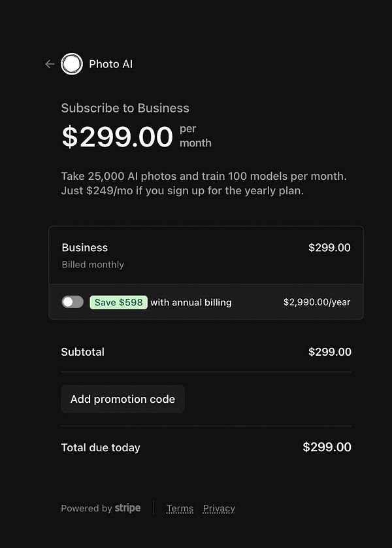Image resolution: width=392 pixels, height=548 pixels.
Task: Click the 'Subscribe to Business' heading
Action: point(125,109)
